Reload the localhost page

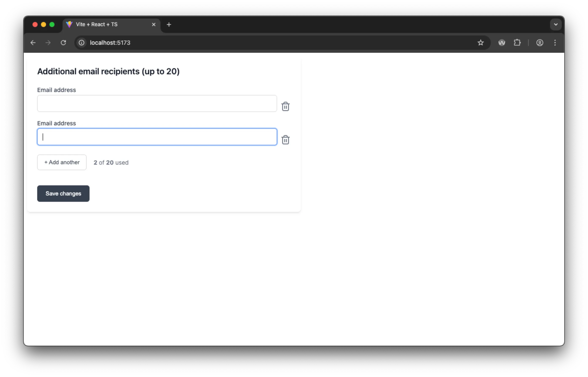[x=63, y=43]
